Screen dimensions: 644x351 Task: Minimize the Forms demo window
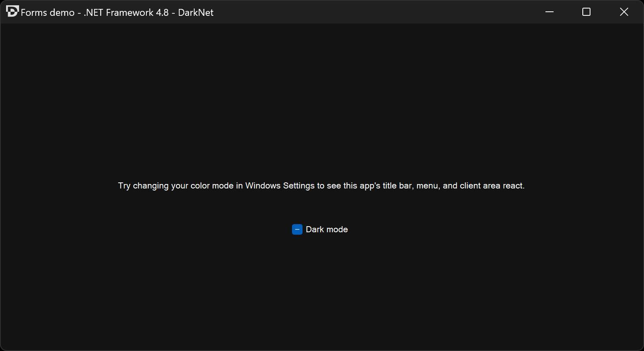550,12
